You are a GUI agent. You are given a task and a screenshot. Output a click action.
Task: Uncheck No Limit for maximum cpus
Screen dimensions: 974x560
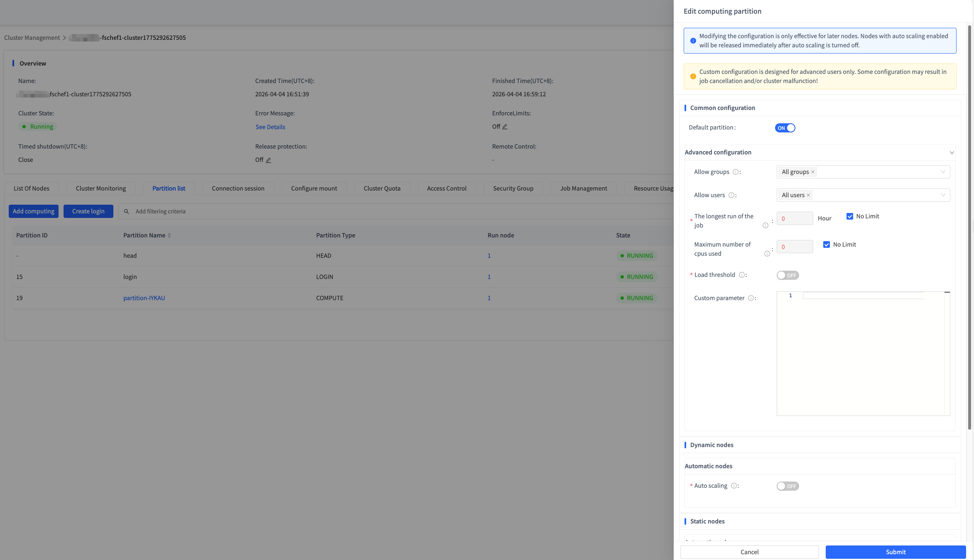(x=826, y=245)
